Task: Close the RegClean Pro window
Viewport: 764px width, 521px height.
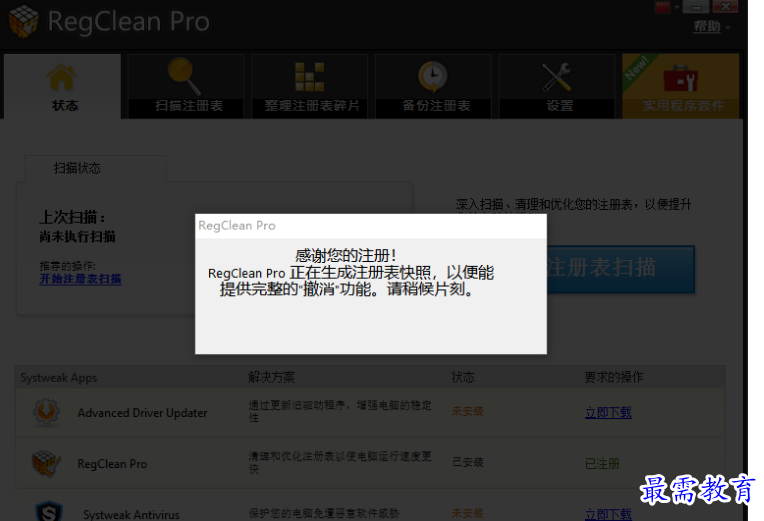Action: 725,7
